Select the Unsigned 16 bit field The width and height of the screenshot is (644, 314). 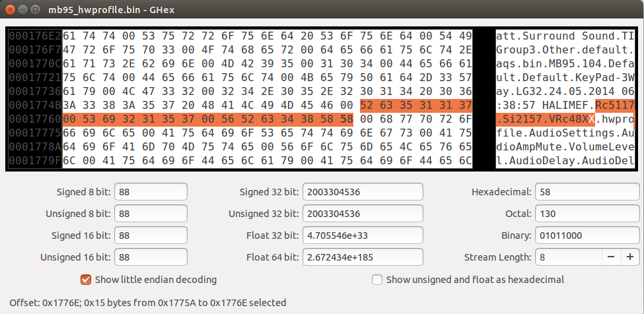151,257
